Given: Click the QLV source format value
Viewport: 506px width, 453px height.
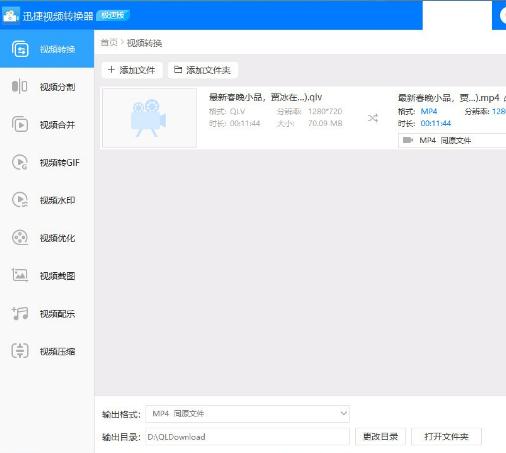Looking at the screenshot, I should tap(237, 111).
